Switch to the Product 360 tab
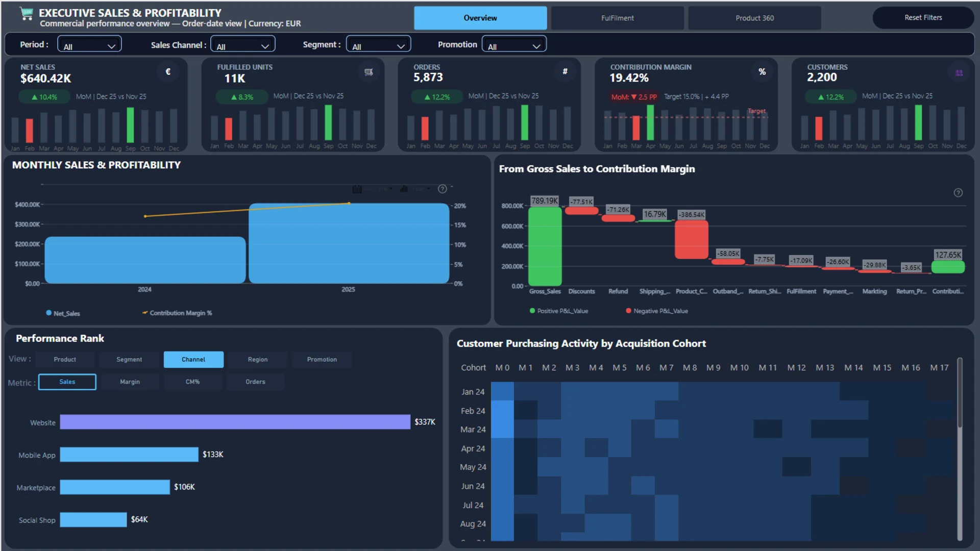 (x=754, y=18)
